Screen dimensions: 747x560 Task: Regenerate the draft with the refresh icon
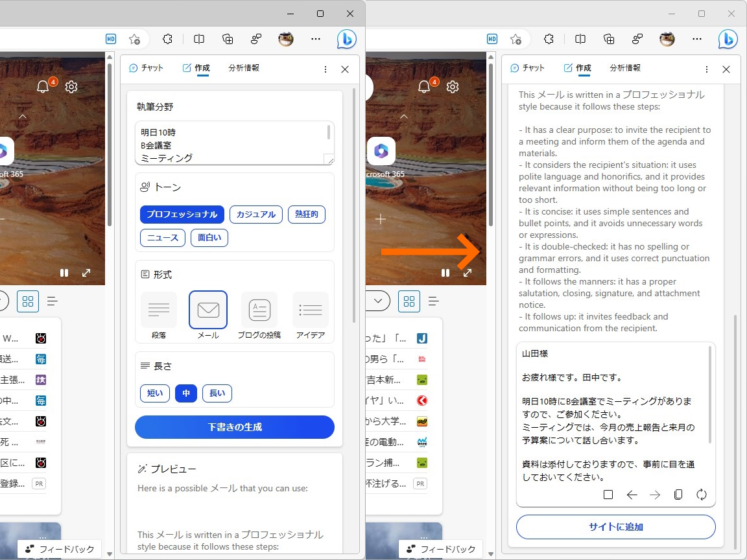coord(702,495)
